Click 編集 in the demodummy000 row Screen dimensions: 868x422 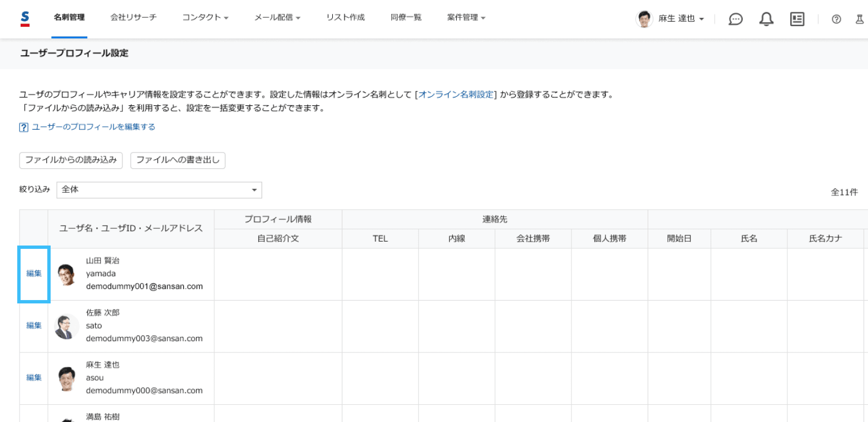click(x=34, y=377)
